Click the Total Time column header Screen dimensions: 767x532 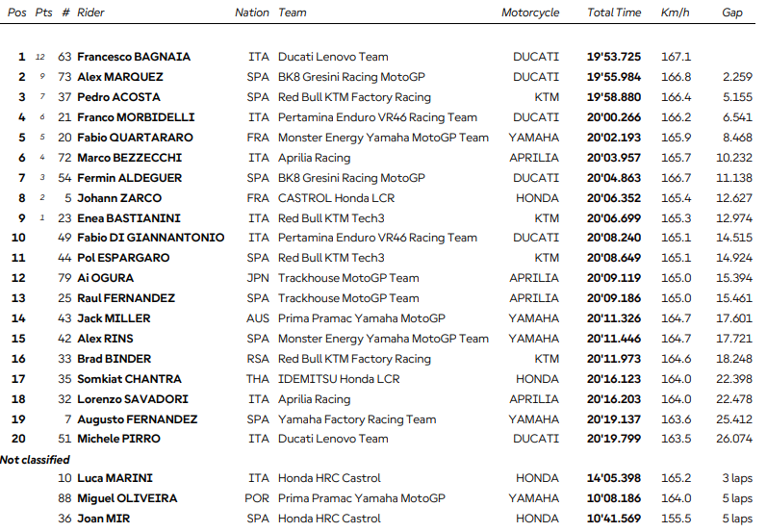[614, 13]
